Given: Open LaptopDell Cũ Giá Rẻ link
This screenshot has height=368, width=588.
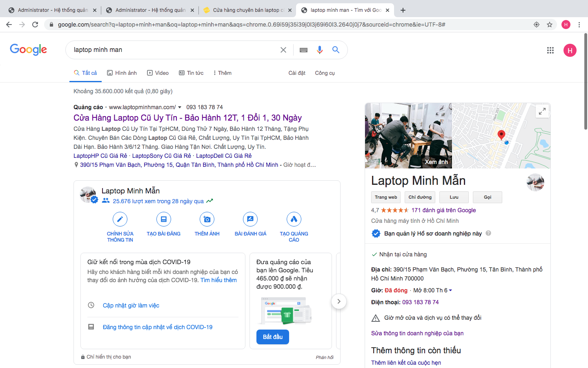Looking at the screenshot, I should pyautogui.click(x=224, y=156).
